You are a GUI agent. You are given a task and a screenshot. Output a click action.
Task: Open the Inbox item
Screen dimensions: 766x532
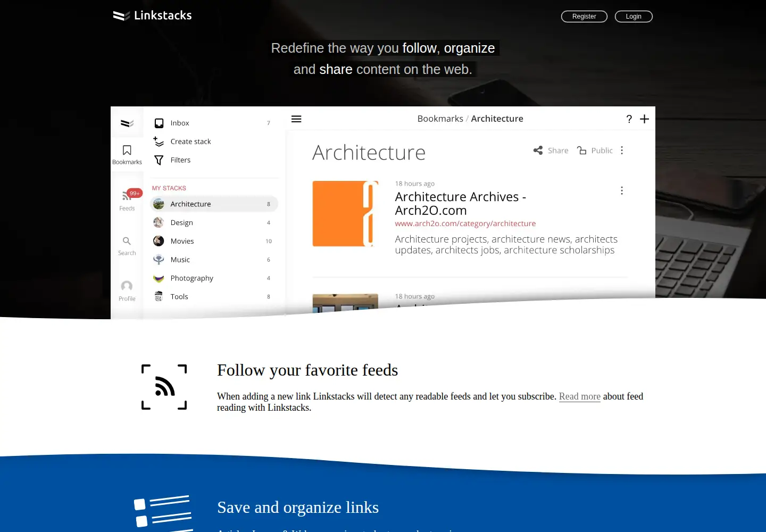[x=214, y=123]
